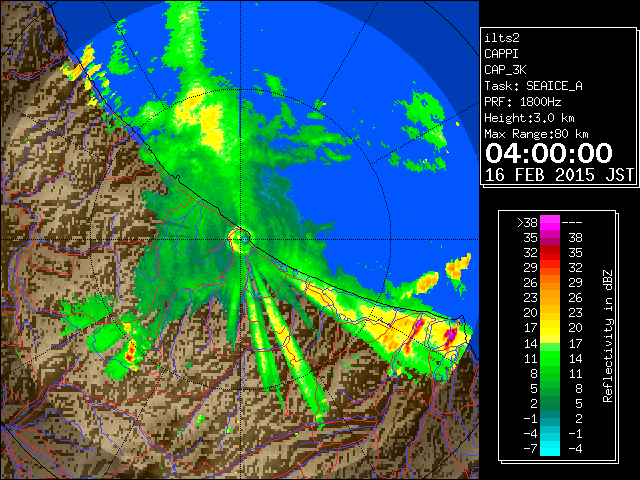The height and width of the screenshot is (480, 640).
Task: Pick the cyan swatch at color scale bottom
Action: tap(550, 449)
